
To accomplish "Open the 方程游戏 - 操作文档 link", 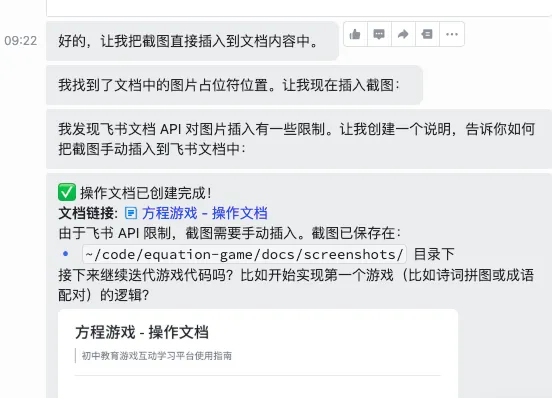I will (x=204, y=213).
